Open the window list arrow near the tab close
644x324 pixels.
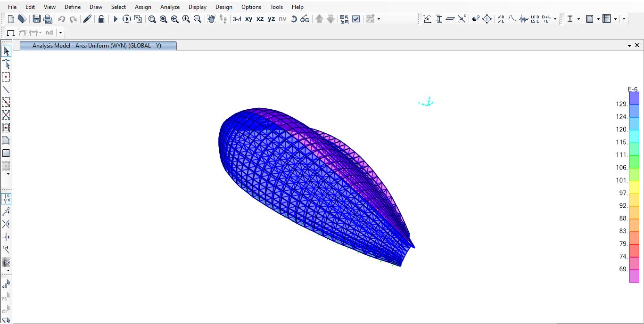click(629, 46)
